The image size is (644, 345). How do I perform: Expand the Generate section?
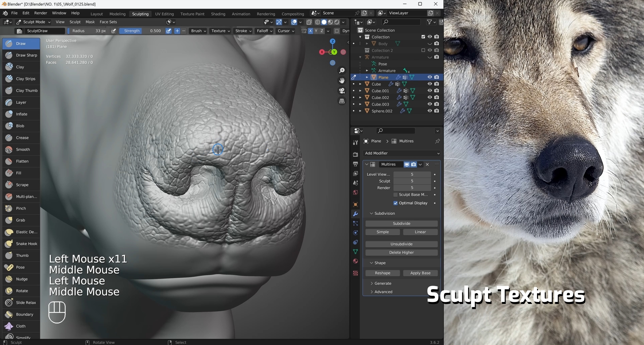(383, 283)
